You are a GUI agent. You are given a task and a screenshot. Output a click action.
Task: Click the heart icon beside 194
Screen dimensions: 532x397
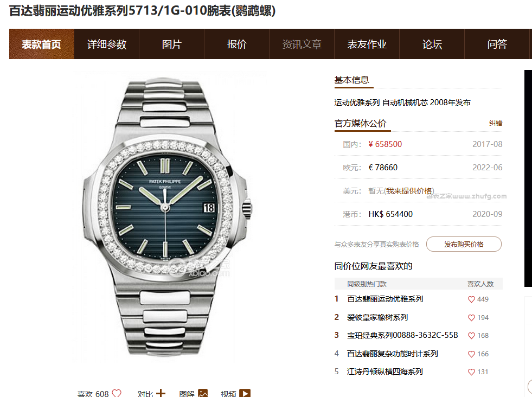(x=471, y=318)
